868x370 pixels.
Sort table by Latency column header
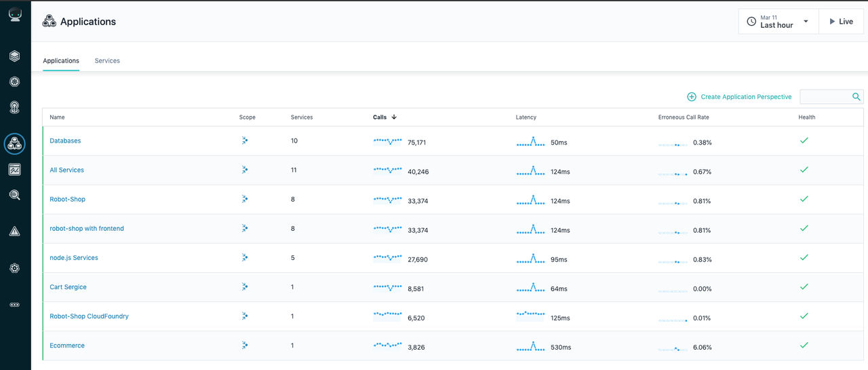pos(526,117)
